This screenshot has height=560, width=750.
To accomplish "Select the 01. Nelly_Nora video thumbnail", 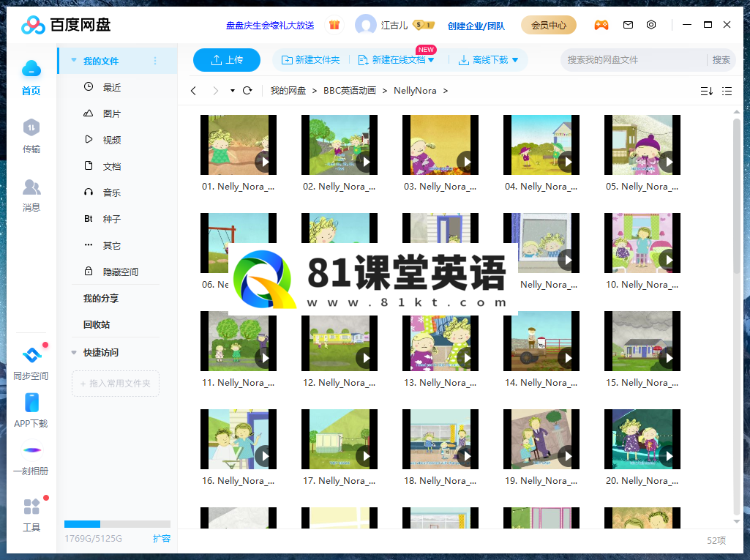I will click(239, 144).
